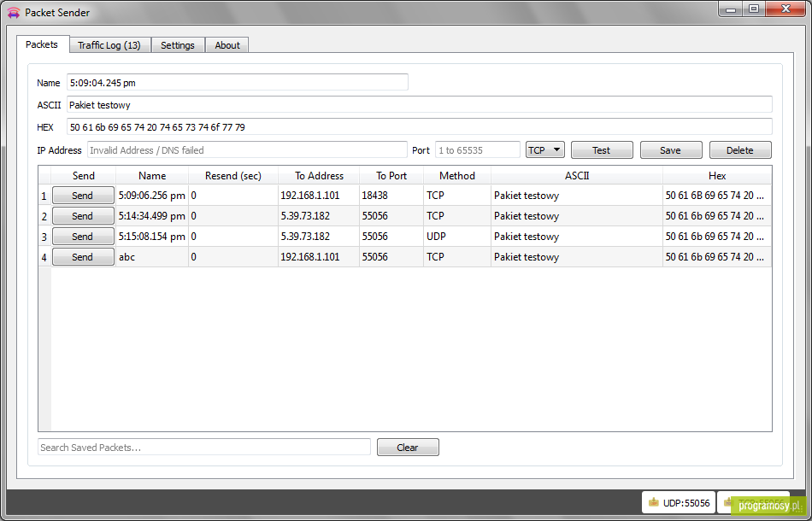This screenshot has width=812, height=521.
Task: Click the Resend (sec) column header
Action: tap(233, 176)
